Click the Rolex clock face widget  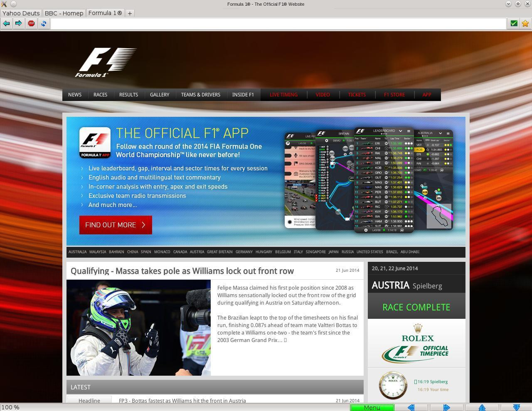(393, 386)
